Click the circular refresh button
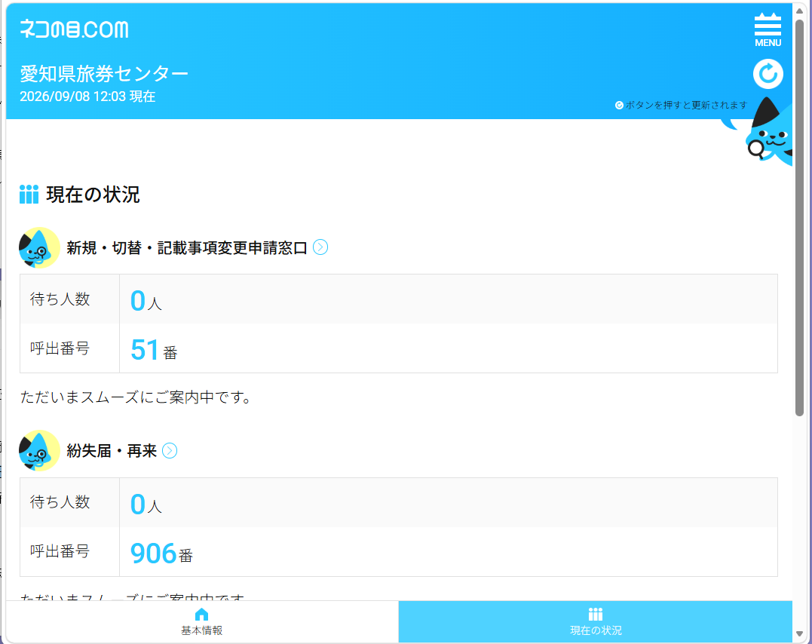Image resolution: width=812 pixels, height=644 pixels. click(x=768, y=74)
